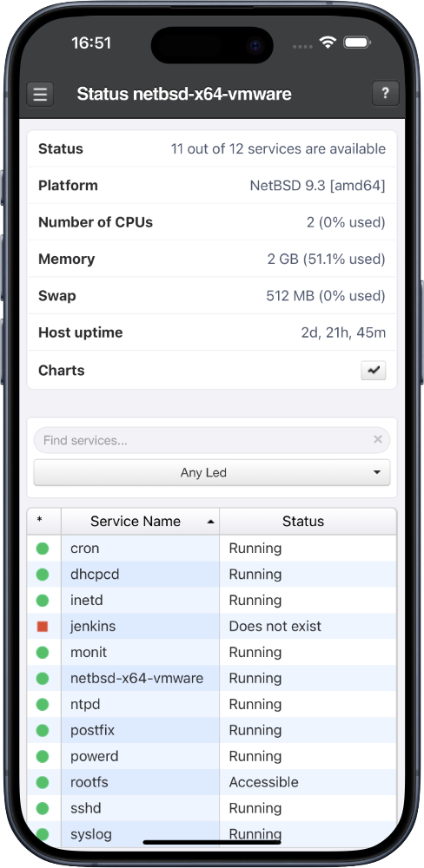Select the dhcpcd service row
Viewport: 424px width, 868px height.
pos(212,575)
